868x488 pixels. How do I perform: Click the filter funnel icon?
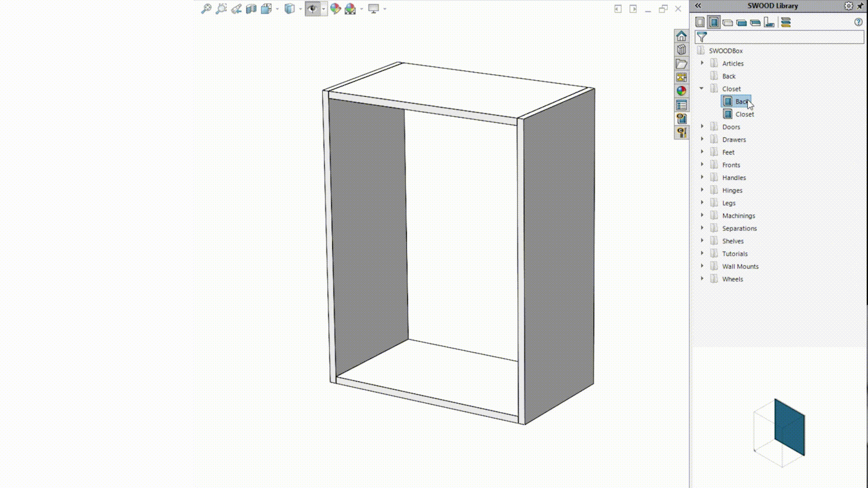(x=702, y=37)
